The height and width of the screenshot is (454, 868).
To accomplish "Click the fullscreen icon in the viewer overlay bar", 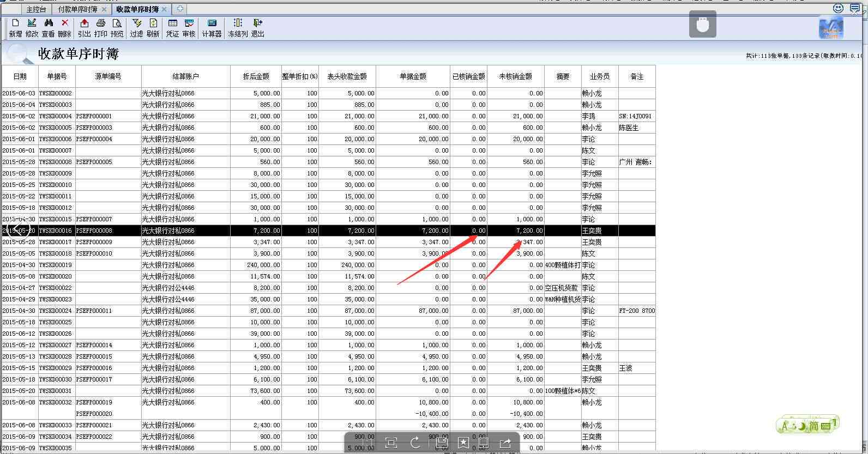I will [x=391, y=443].
